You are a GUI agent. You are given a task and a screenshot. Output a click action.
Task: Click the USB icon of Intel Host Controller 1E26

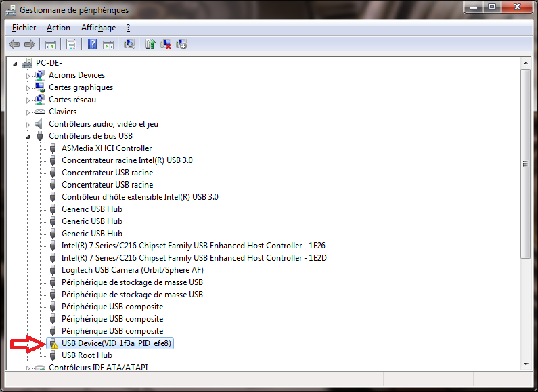pyautogui.click(x=53, y=246)
